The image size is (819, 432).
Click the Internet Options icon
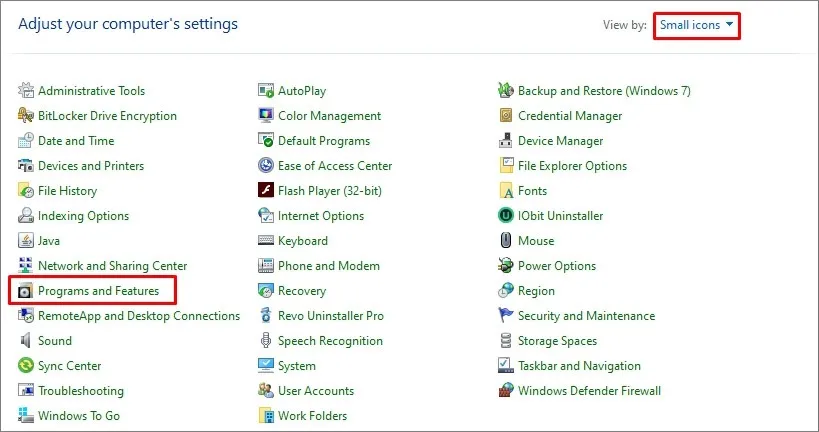(x=266, y=216)
